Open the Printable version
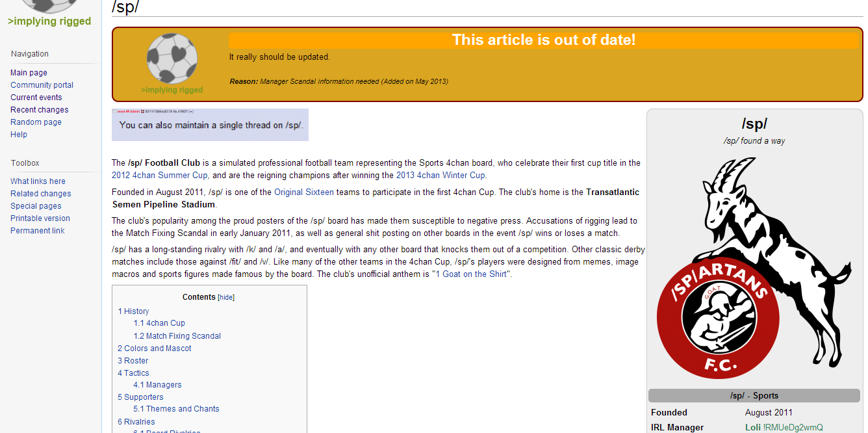 pyautogui.click(x=40, y=218)
